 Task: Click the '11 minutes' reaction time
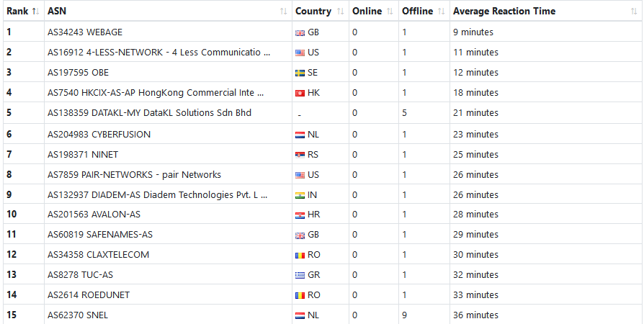(x=475, y=52)
